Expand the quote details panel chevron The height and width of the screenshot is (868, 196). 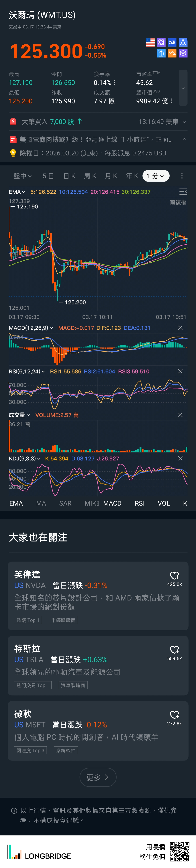click(183, 88)
